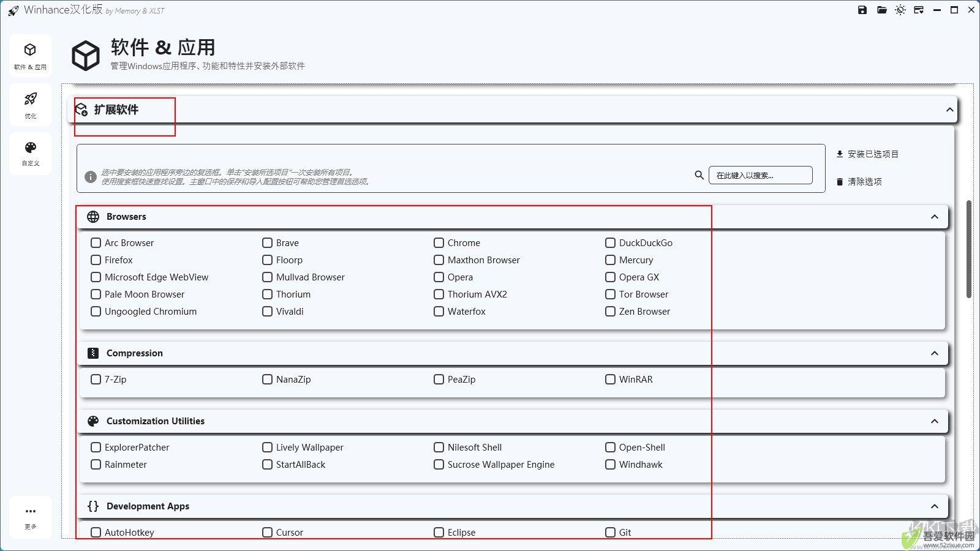Select the Mullvad Browser checkbox
The image size is (980, 551).
pyautogui.click(x=267, y=277)
